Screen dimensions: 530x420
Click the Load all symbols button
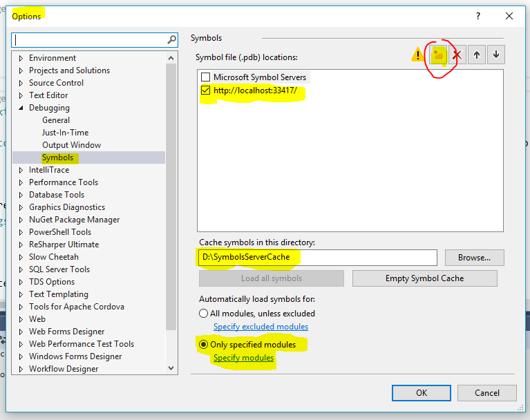272,278
